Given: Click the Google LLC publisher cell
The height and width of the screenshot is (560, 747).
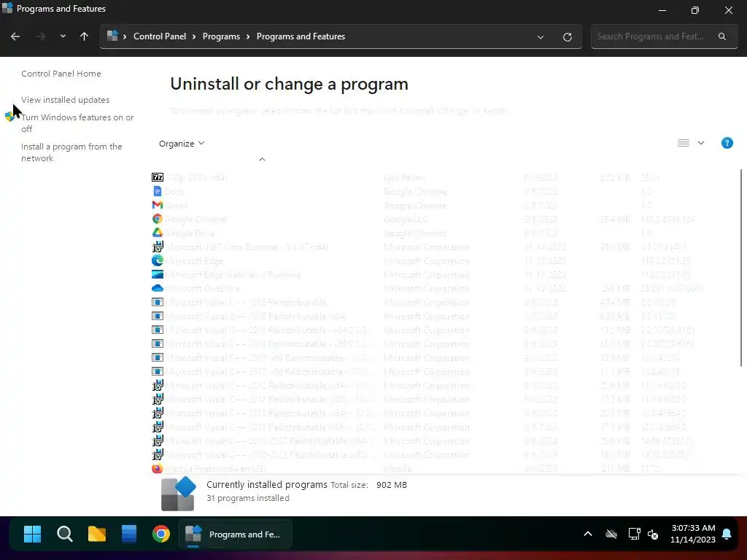Looking at the screenshot, I should coord(406,219).
